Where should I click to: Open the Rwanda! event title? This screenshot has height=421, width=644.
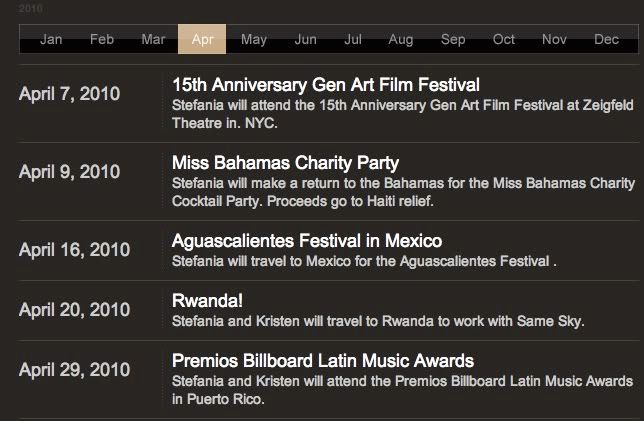[207, 301]
